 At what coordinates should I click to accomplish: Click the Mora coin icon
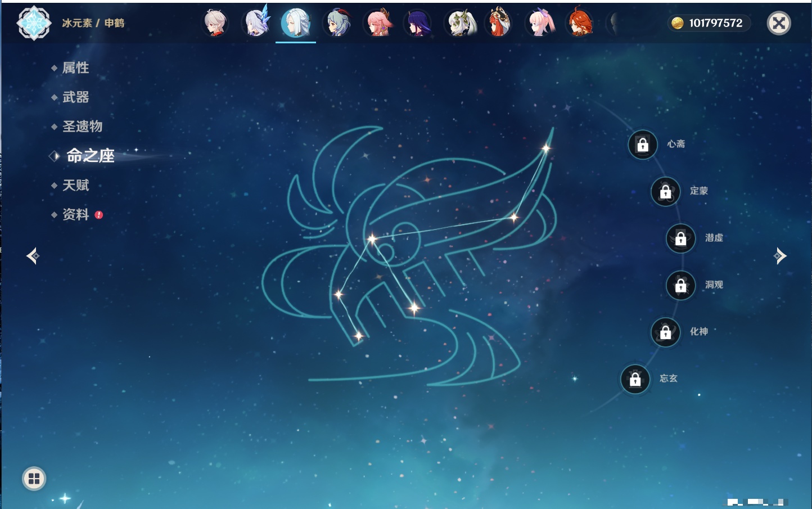(678, 23)
